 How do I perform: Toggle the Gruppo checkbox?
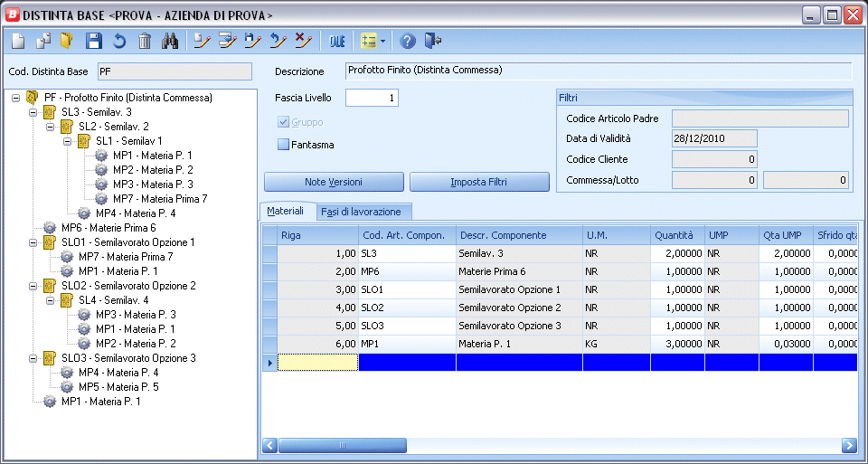pos(283,122)
